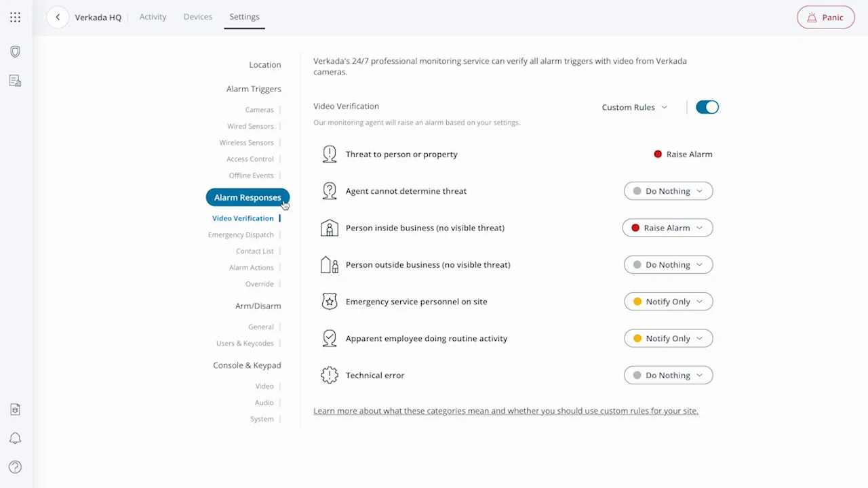Open dropdown for Person inside business
This screenshot has height=488, width=868.
pos(667,228)
